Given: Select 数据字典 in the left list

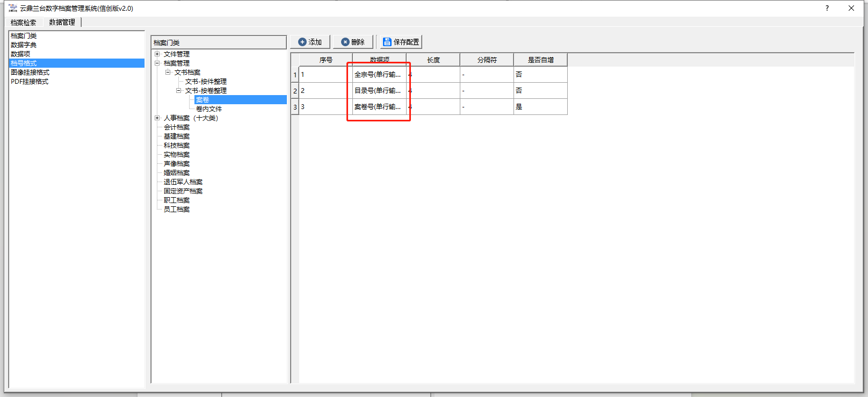Looking at the screenshot, I should coord(24,45).
